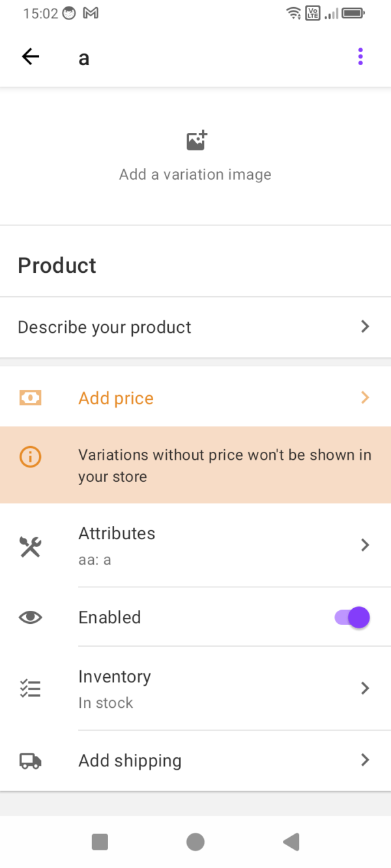Tap Add a variation image text
This screenshot has height=868, width=391.
tap(195, 175)
